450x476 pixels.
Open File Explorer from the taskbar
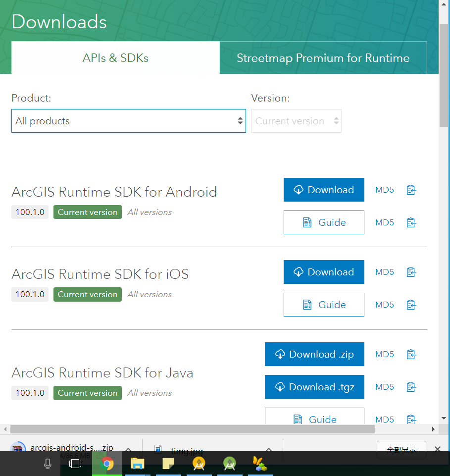[138, 464]
